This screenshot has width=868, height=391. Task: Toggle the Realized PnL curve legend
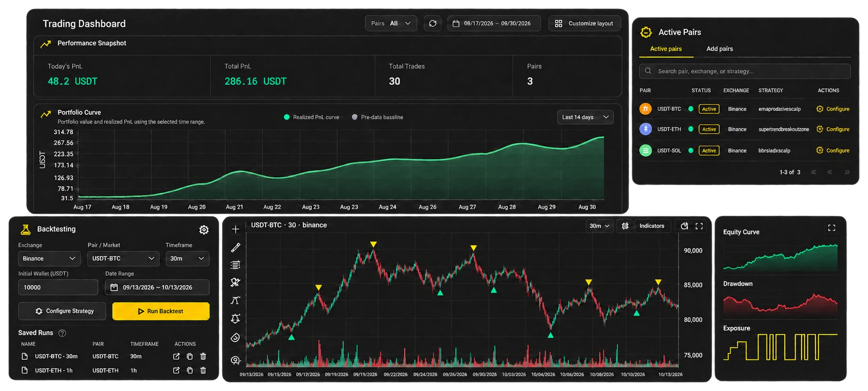[x=311, y=117]
